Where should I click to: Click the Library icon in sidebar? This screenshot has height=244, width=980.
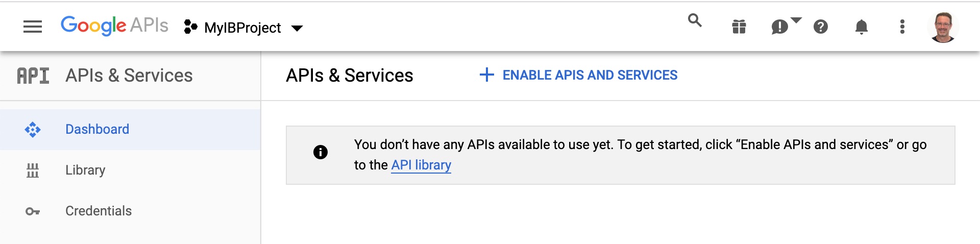pyautogui.click(x=33, y=170)
